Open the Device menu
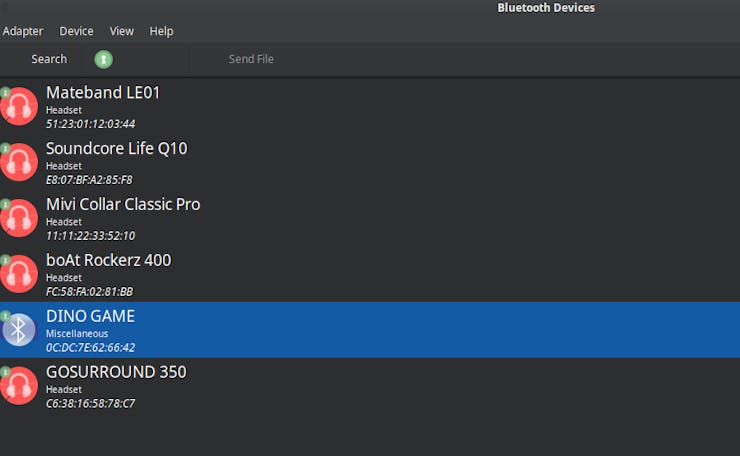 click(76, 31)
